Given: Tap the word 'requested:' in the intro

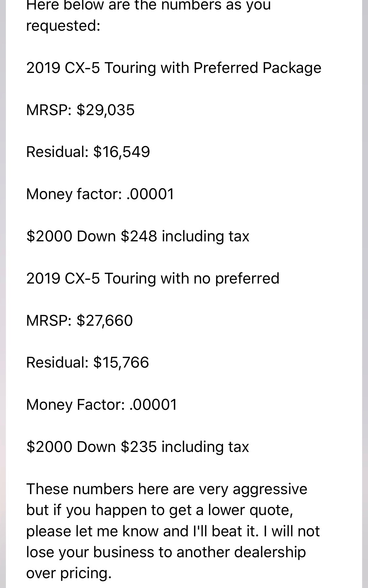Looking at the screenshot, I should (63, 26).
